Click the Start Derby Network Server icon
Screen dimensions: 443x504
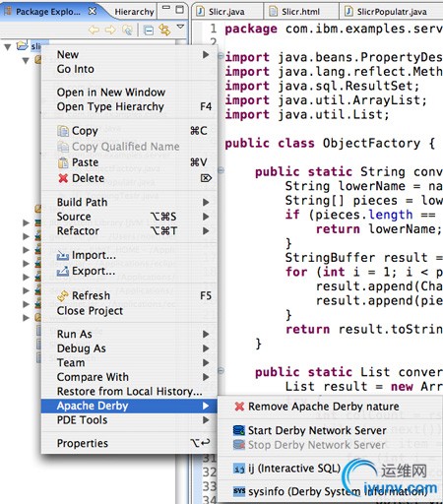click(x=239, y=430)
